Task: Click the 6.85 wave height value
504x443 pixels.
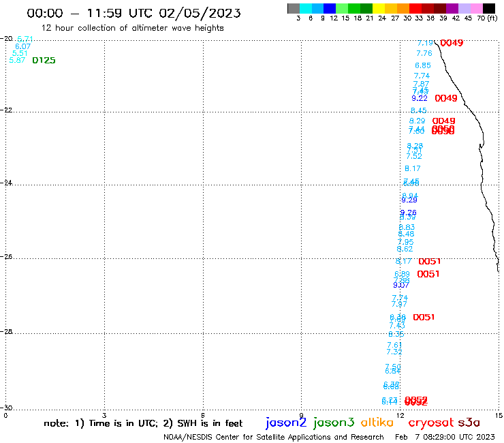Action: (423, 65)
